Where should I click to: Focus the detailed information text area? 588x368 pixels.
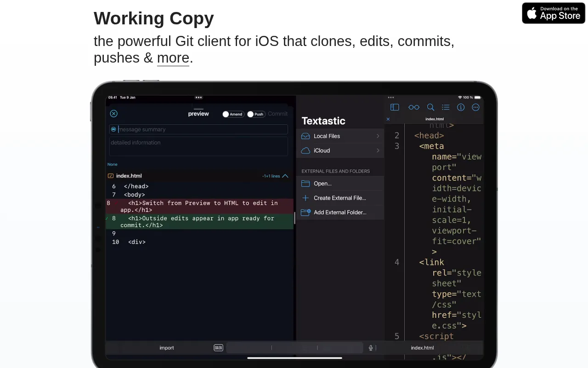198,146
